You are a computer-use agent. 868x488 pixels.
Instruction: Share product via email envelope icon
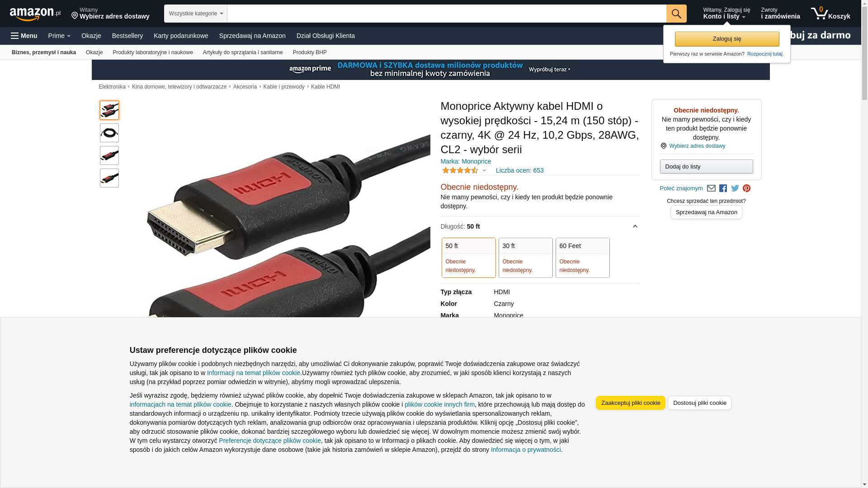pyautogui.click(x=711, y=188)
